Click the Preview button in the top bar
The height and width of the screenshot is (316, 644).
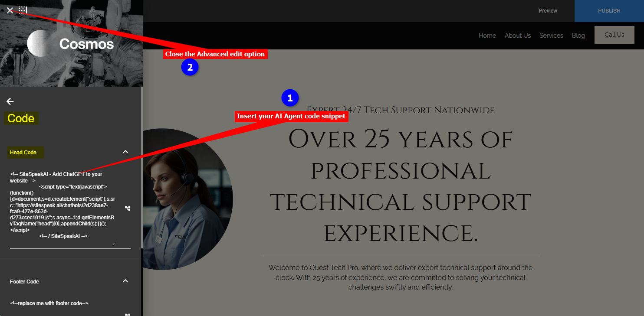tap(548, 11)
